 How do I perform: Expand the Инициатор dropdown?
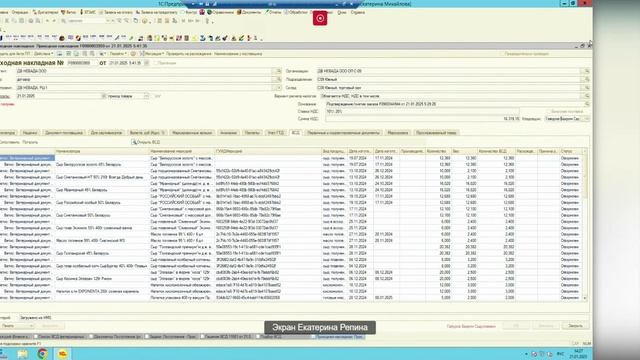click(587, 118)
